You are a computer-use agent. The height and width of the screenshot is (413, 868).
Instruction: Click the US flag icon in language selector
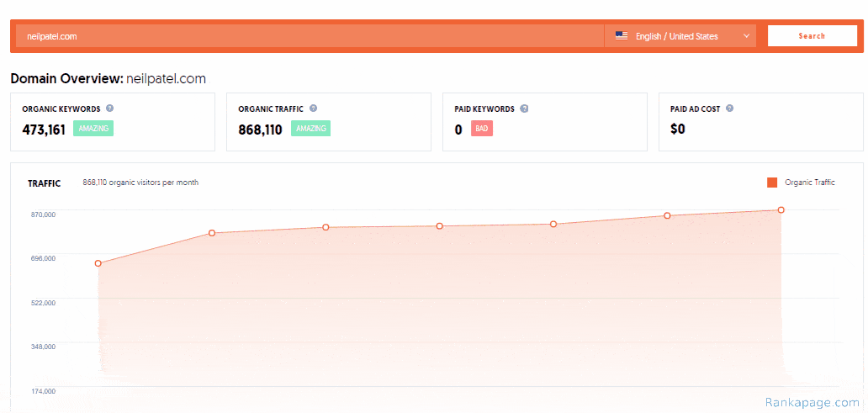point(622,36)
